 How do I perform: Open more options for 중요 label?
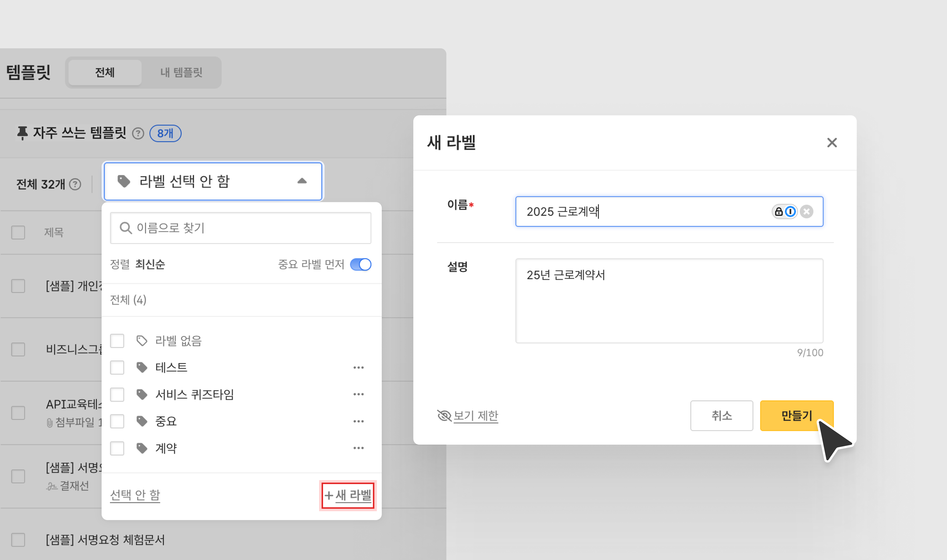pos(358,421)
